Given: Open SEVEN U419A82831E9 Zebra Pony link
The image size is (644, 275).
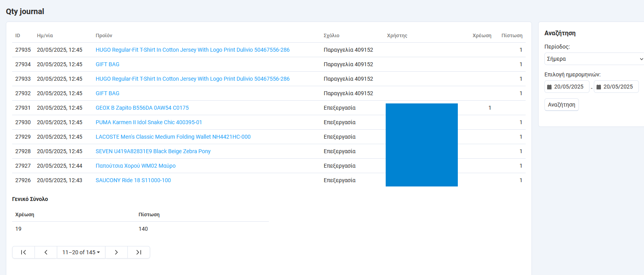Looking at the screenshot, I should (153, 151).
